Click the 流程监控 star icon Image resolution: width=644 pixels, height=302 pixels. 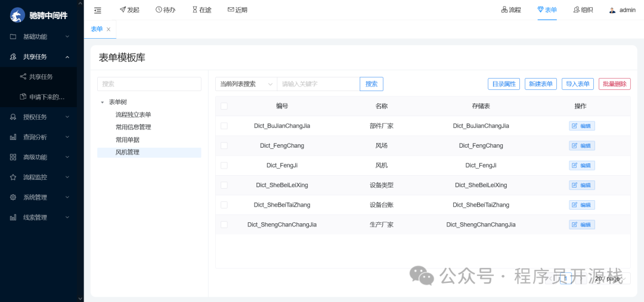(x=13, y=178)
